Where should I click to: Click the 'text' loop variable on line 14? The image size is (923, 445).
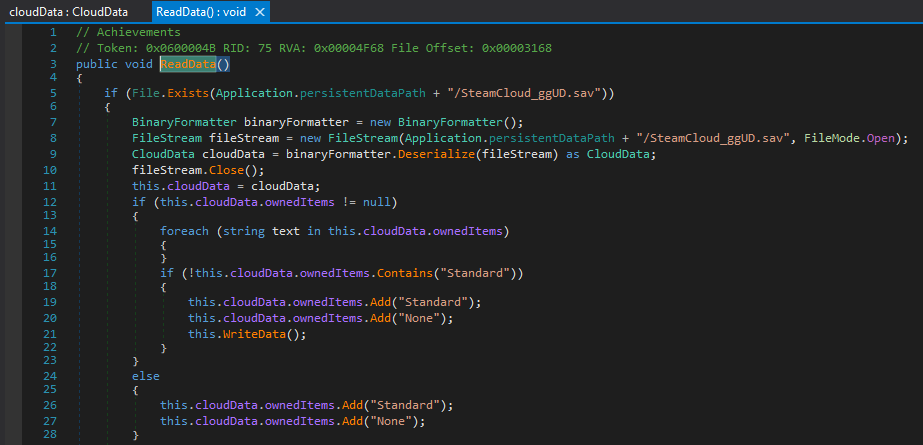point(285,231)
